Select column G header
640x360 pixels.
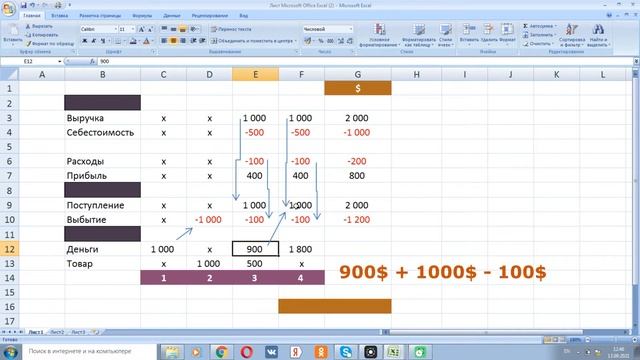358,74
